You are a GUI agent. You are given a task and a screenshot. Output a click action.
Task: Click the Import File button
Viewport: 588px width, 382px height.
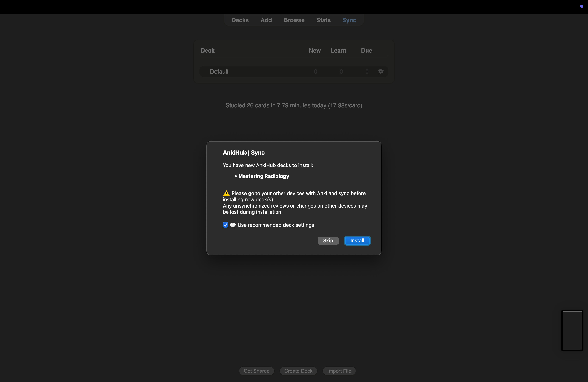click(339, 371)
